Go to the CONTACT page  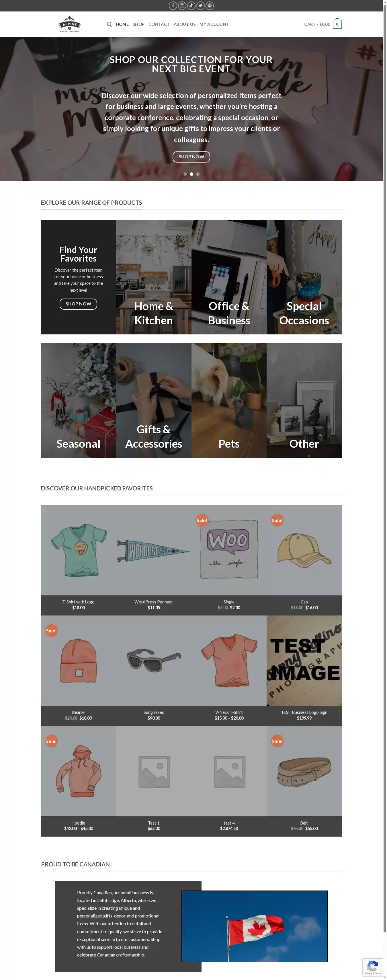159,24
